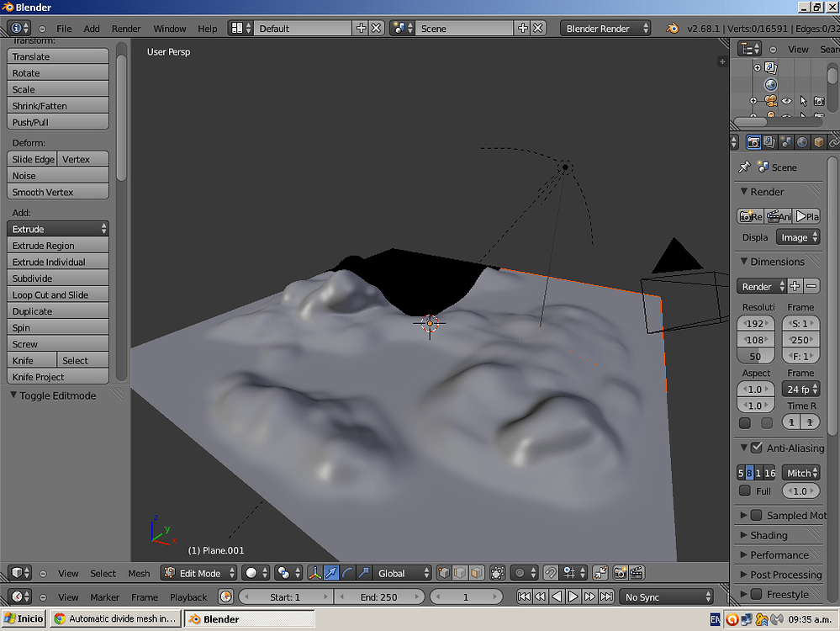This screenshot has height=631, width=840.
Task: Toggle camera selectability arrow in outliner
Action: pos(803,101)
